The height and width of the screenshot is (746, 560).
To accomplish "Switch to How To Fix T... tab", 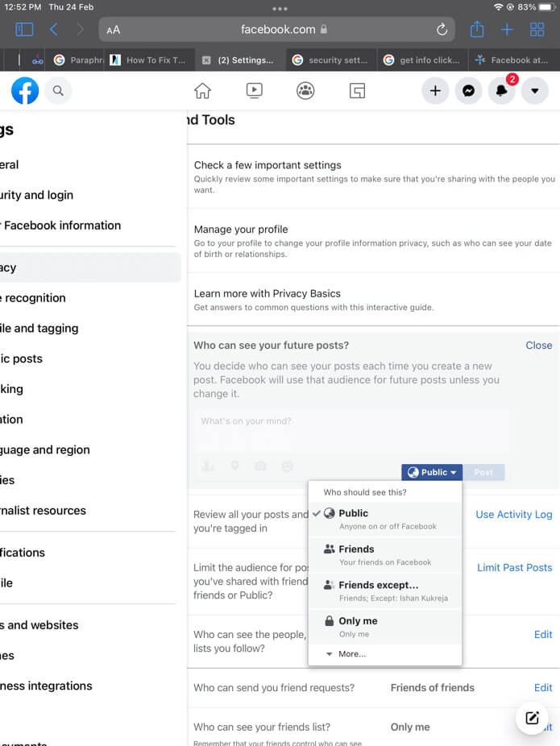I will pos(148,60).
